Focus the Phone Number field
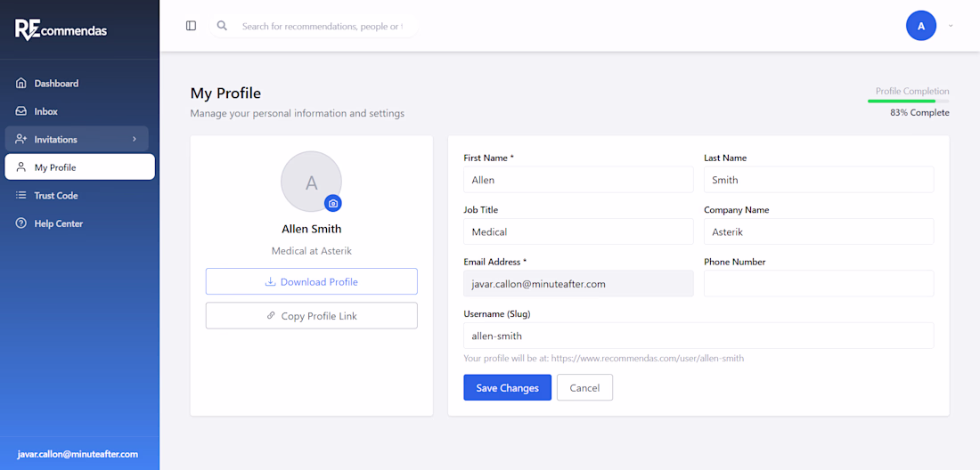This screenshot has height=470, width=980. 818,284
